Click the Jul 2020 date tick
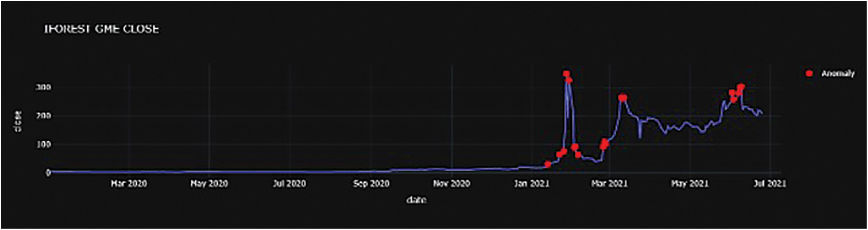Viewport: 868px width, 230px height. point(289,184)
